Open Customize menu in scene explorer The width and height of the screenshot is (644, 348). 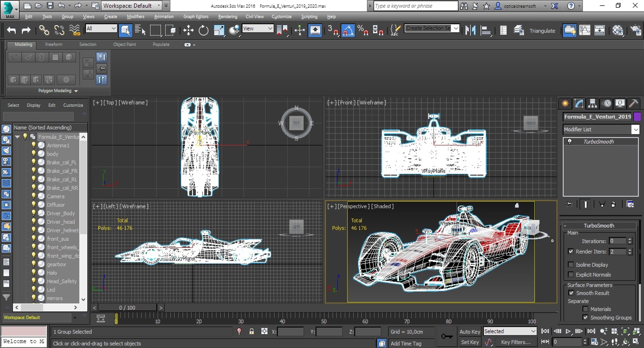[73, 105]
